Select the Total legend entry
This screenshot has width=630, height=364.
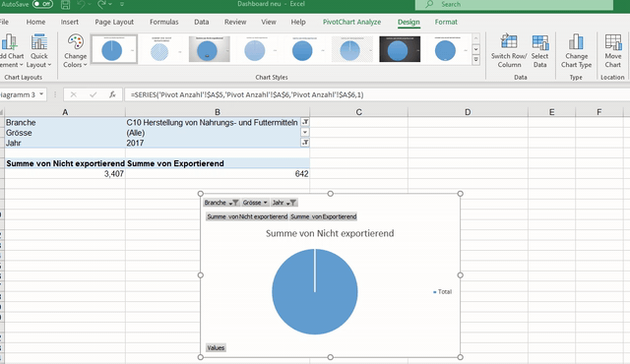(x=442, y=292)
